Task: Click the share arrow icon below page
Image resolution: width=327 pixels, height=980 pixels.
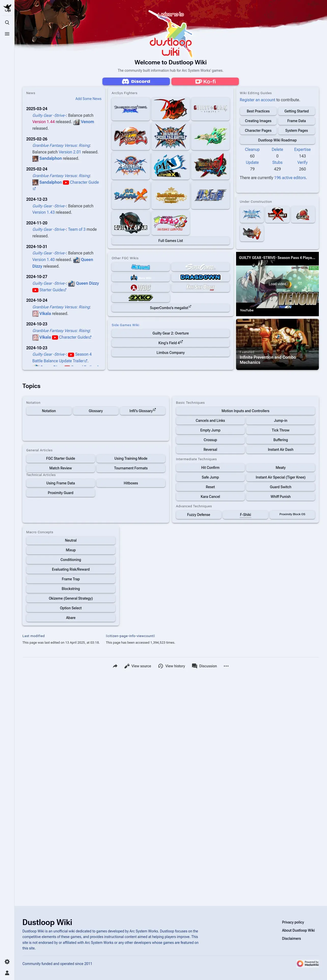Action: pyautogui.click(x=115, y=666)
